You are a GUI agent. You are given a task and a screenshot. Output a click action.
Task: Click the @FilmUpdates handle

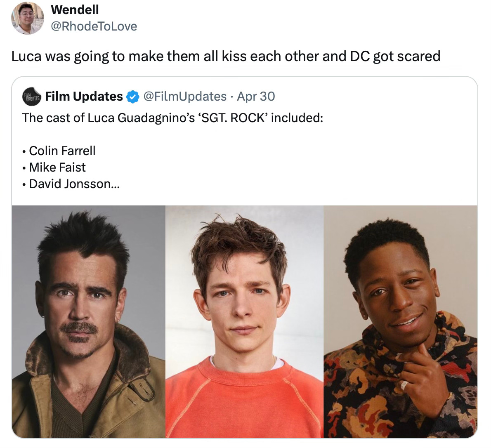[x=185, y=97]
